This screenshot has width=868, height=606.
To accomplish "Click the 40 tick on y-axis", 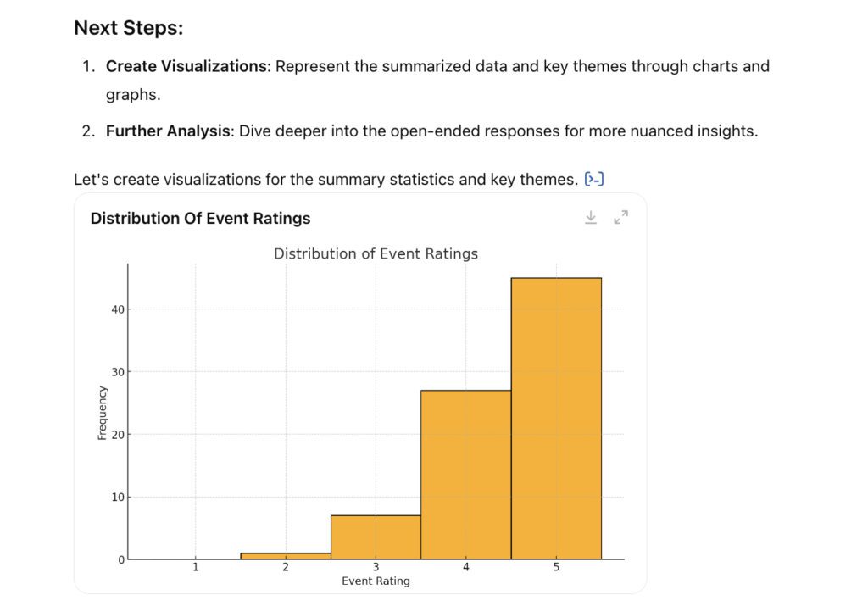I will [118, 309].
